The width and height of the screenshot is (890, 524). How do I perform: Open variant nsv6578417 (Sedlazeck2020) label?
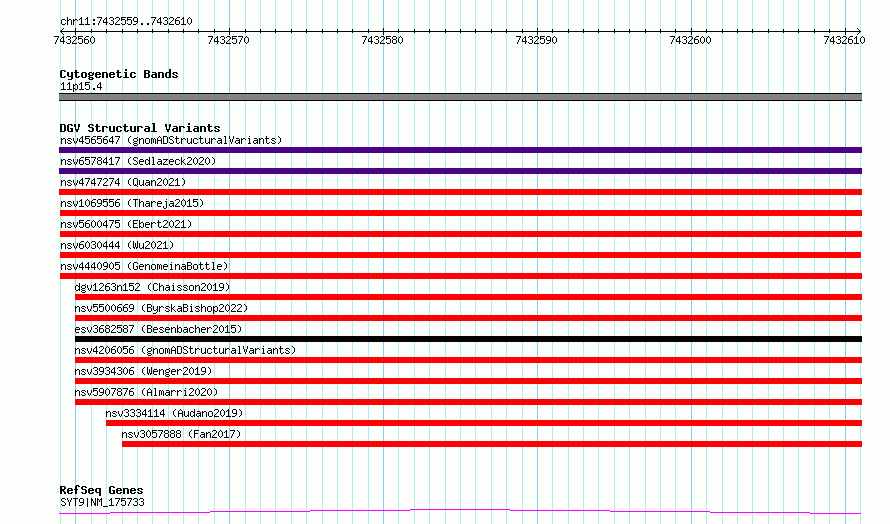point(138,161)
